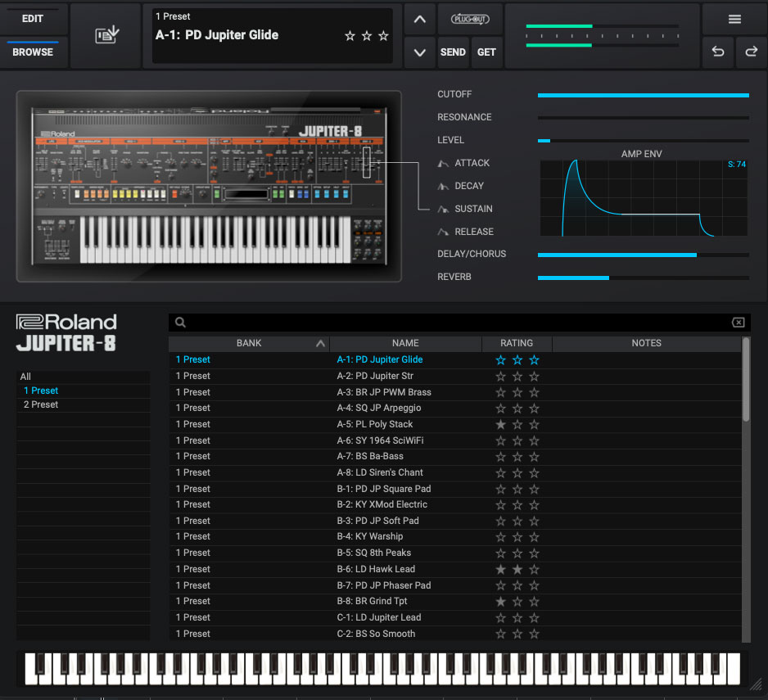Viewport: 768px width, 700px height.
Task: Select the DECAY envelope parameter
Action: pyautogui.click(x=460, y=186)
